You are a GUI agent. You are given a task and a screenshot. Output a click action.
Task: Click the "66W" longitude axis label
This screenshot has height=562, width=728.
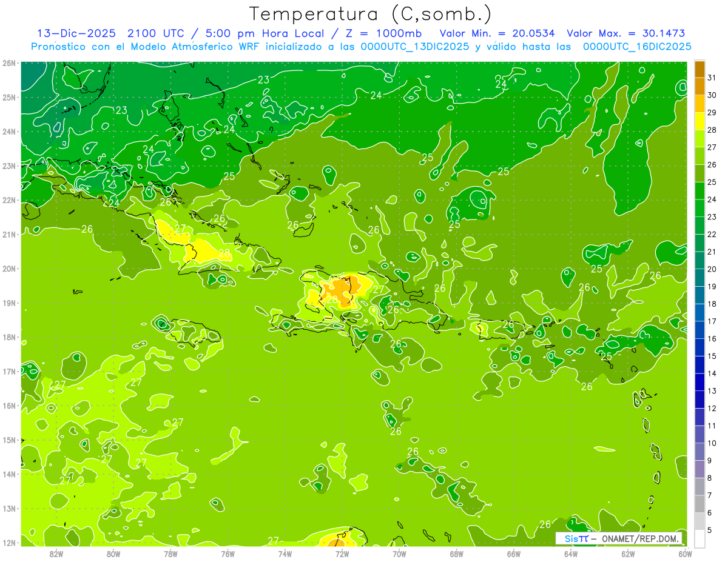514,554
